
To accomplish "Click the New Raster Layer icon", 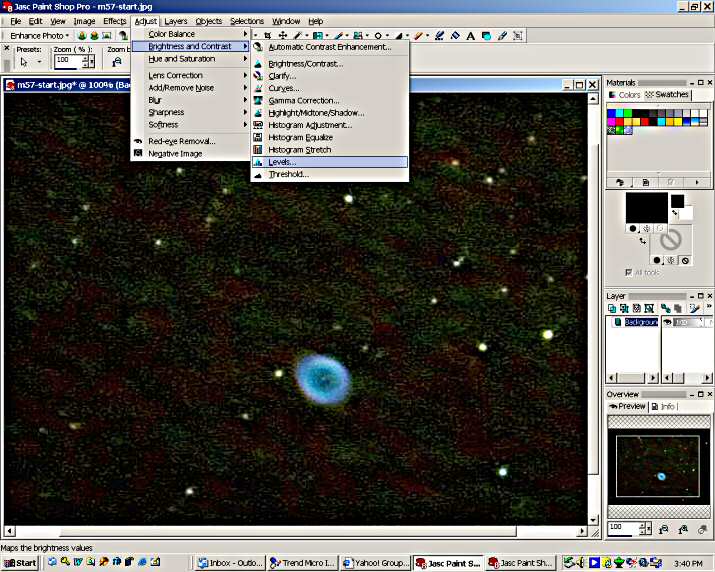I will [x=612, y=308].
